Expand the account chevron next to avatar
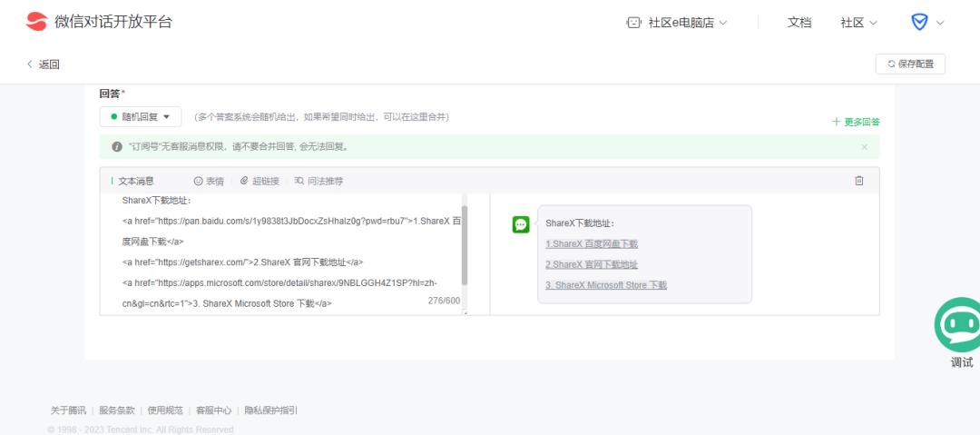 click(939, 24)
